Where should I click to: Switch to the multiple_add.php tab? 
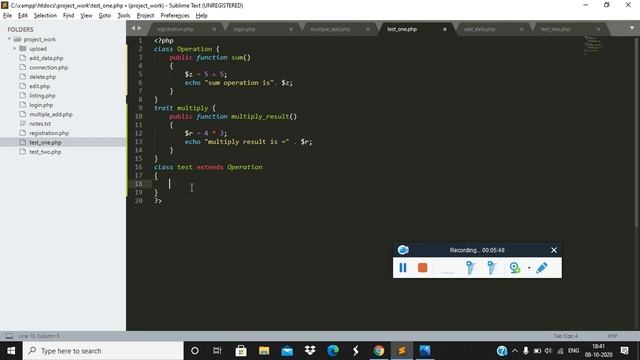(x=330, y=29)
